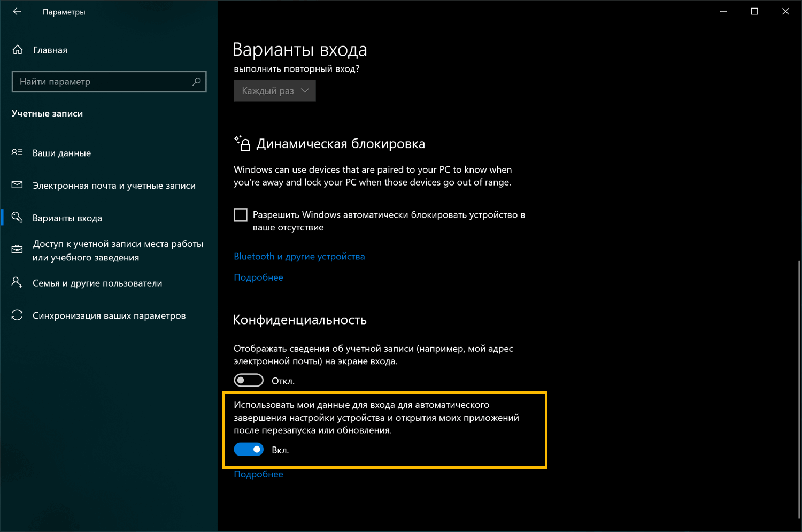
Task: Open Bluetooth и другие устройства link
Action: [299, 257]
